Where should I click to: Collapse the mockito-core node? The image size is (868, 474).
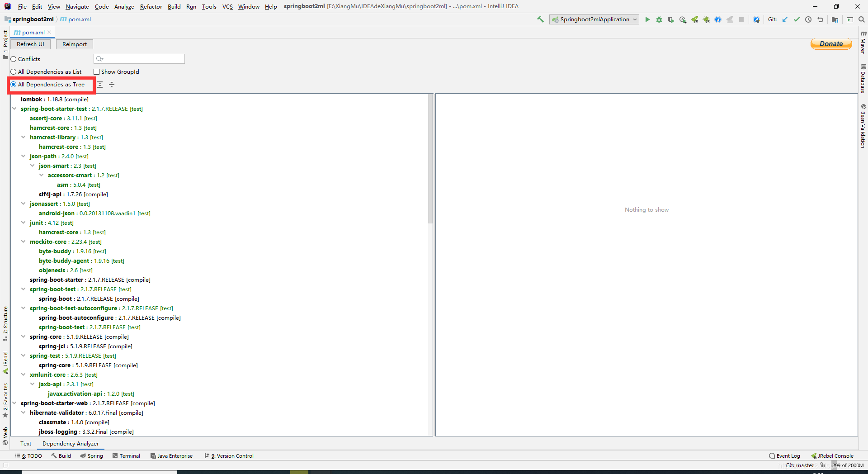coord(23,242)
